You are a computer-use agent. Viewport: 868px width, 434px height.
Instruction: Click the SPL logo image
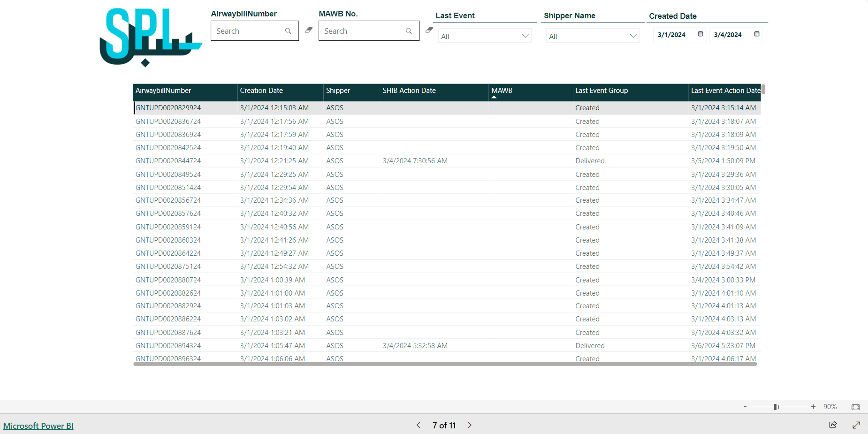click(151, 38)
